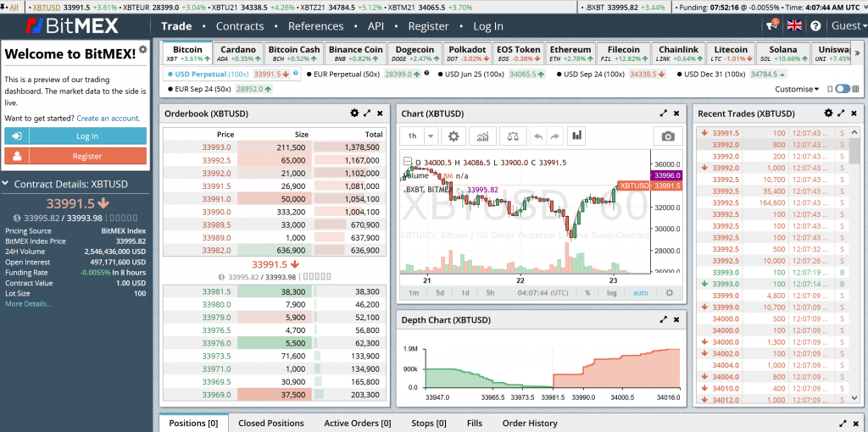868x432 pixels.
Task: Open Recent Trades gear settings
Action: [828, 113]
